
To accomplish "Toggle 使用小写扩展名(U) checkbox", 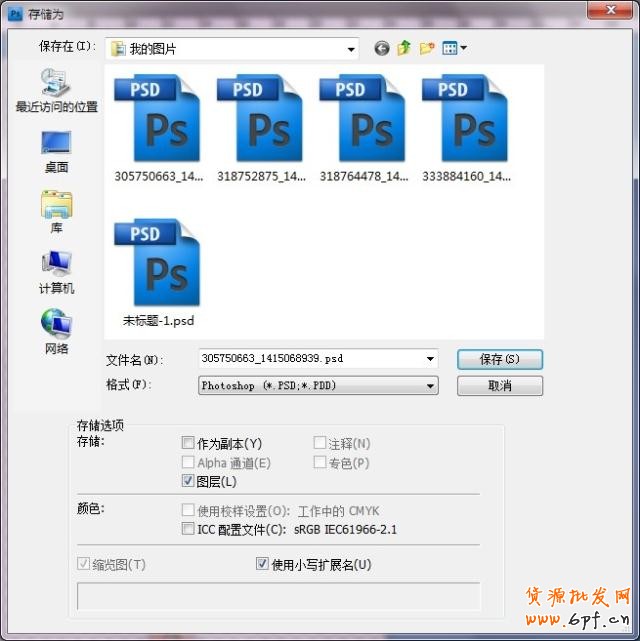I will [263, 564].
